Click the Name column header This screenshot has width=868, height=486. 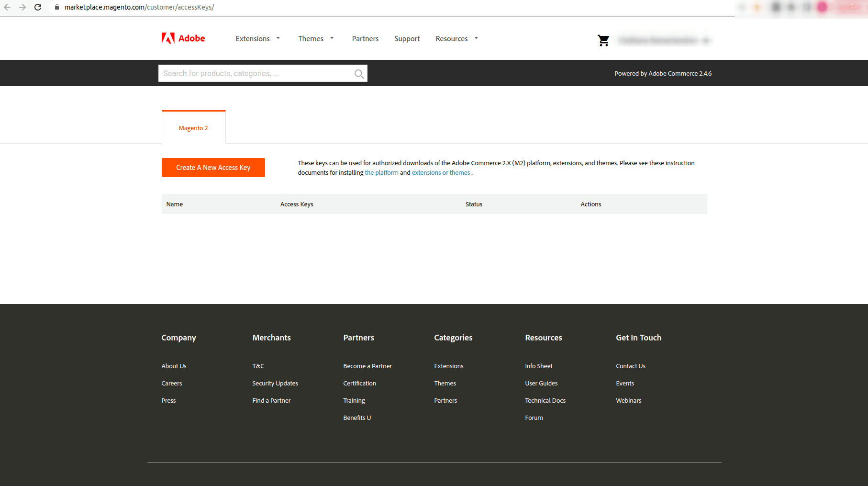[x=175, y=204]
